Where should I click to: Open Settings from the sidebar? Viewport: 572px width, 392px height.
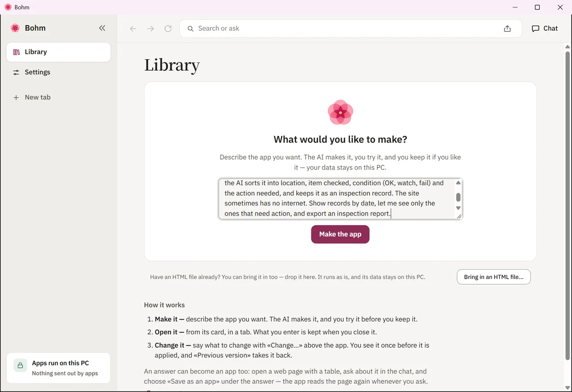[x=59, y=72]
